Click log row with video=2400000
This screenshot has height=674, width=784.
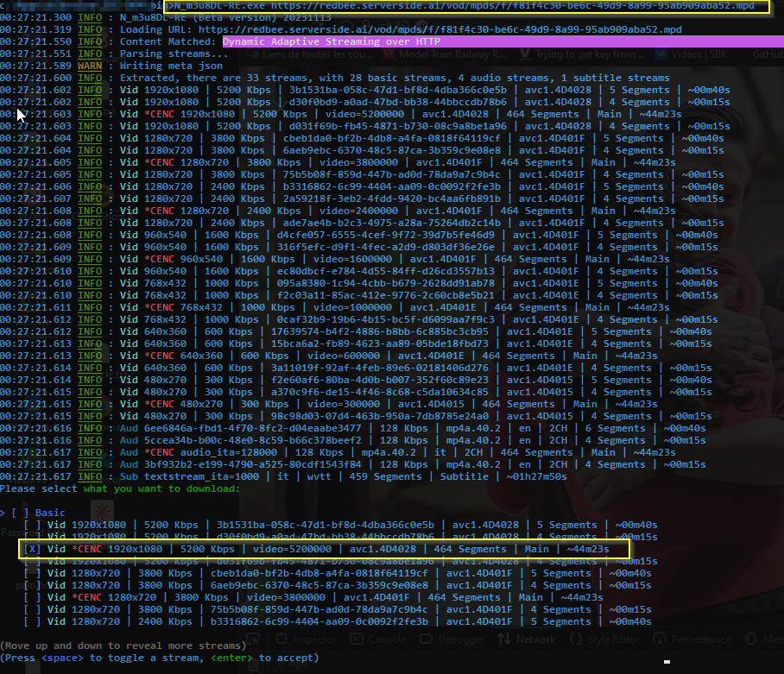coord(338,211)
